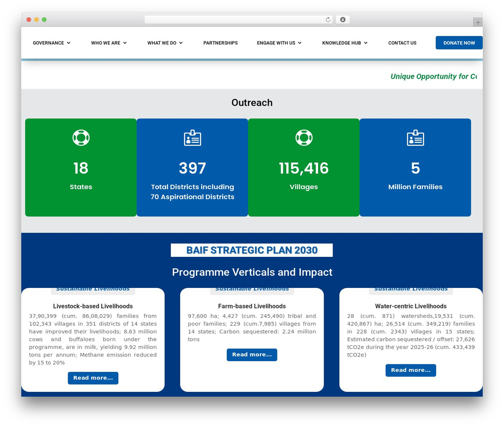504x427 pixels.
Task: Click the DONATE NOW button
Action: pyautogui.click(x=459, y=43)
